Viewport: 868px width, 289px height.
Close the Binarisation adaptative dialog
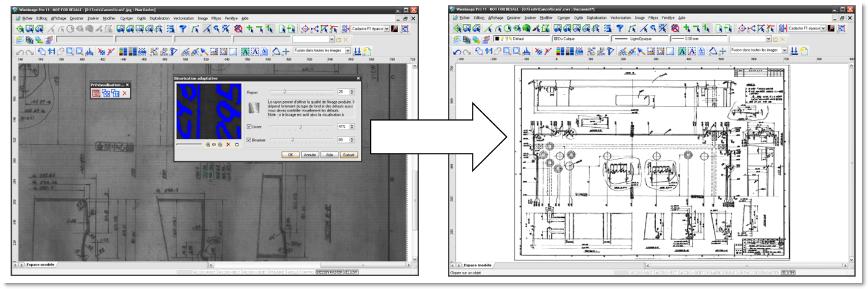coord(358,78)
